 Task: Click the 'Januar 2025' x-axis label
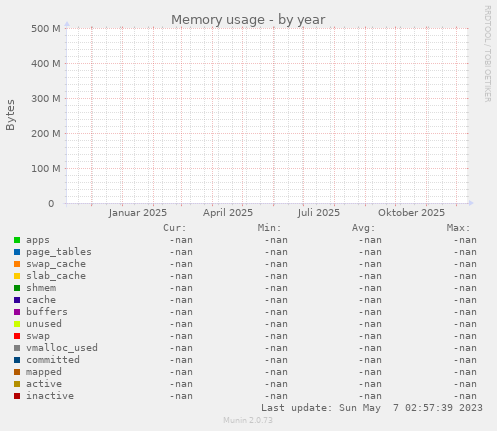[x=138, y=213]
